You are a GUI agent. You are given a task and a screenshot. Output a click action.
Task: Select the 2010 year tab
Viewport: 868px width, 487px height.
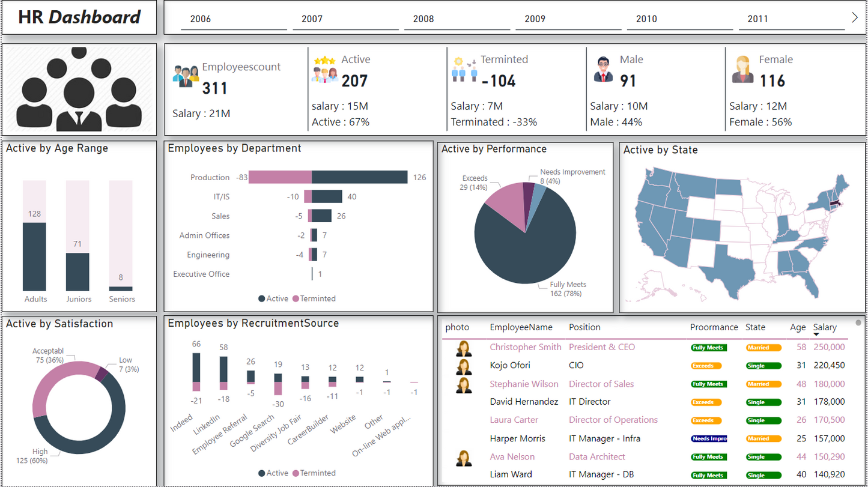pos(646,19)
